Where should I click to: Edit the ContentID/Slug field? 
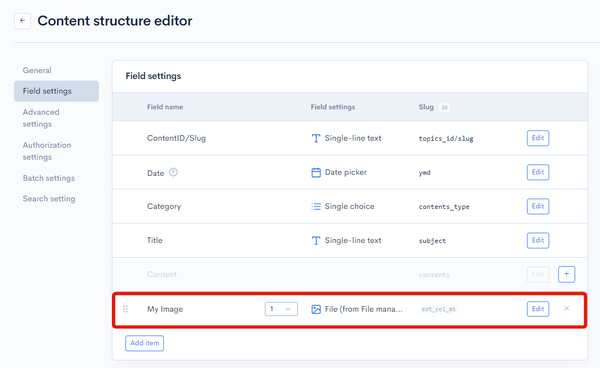click(x=538, y=138)
